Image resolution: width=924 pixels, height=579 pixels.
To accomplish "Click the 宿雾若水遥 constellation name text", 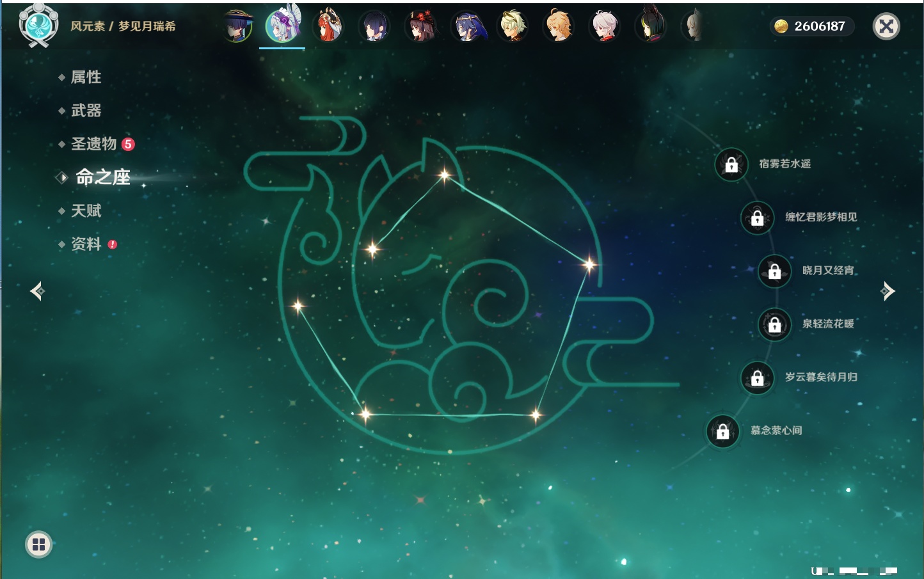I will (785, 164).
